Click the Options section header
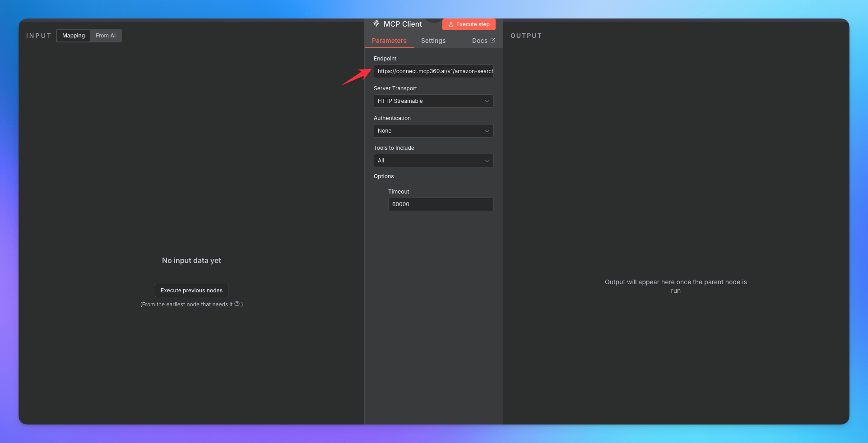The image size is (868, 443). [x=384, y=176]
